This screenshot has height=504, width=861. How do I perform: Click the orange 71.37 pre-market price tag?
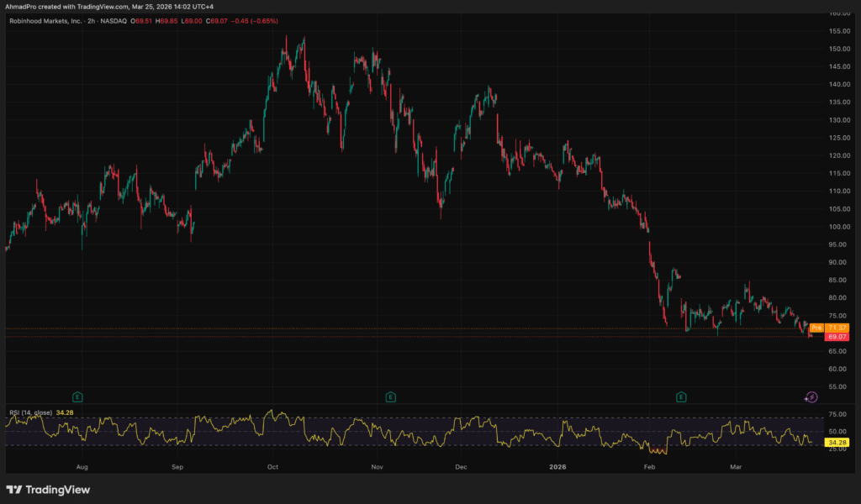[x=837, y=328]
